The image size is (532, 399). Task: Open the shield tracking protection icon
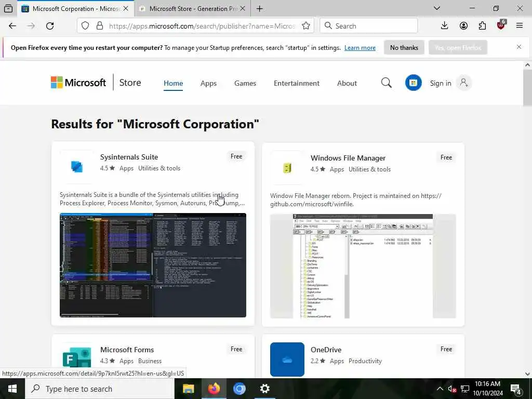[85, 26]
